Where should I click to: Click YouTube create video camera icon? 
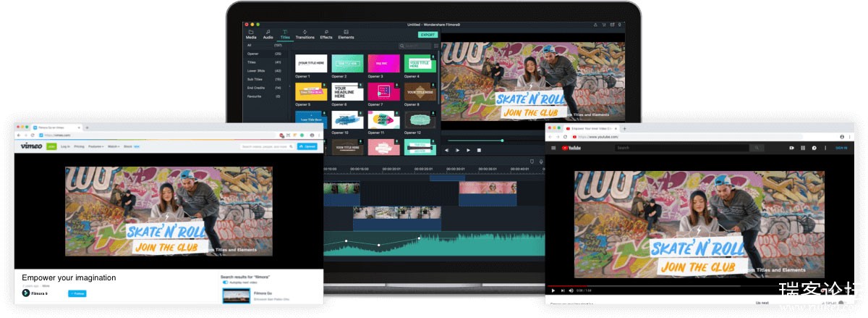(x=791, y=148)
